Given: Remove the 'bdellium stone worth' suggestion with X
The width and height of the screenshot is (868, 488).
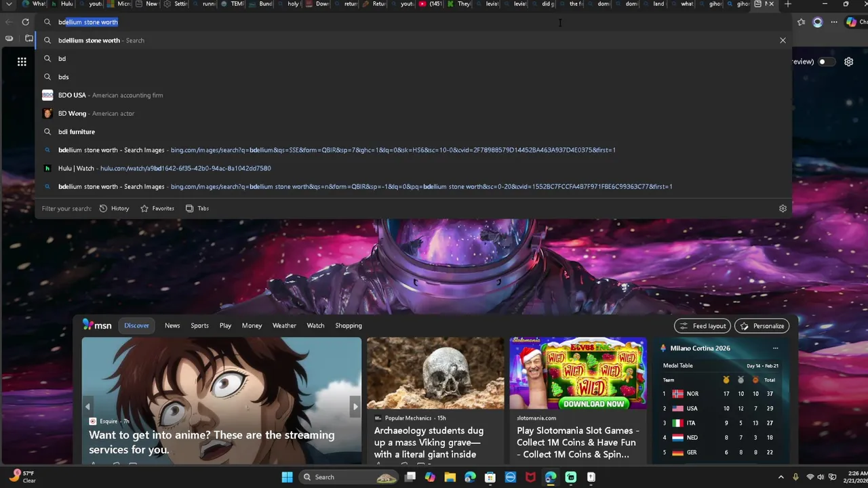Looking at the screenshot, I should tap(783, 40).
